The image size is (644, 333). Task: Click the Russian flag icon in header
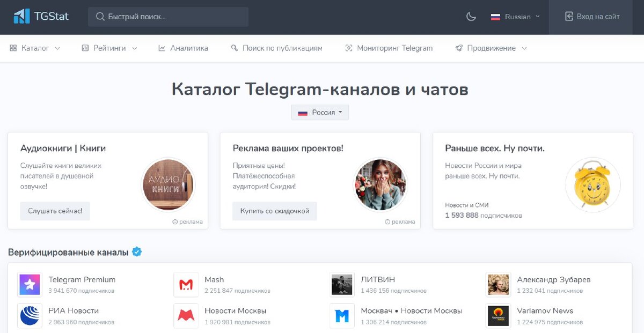coord(495,17)
